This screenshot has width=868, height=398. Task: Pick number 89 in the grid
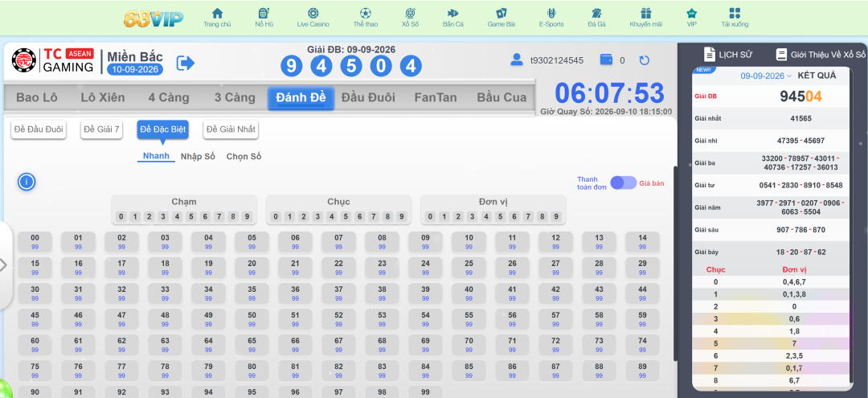tap(642, 371)
